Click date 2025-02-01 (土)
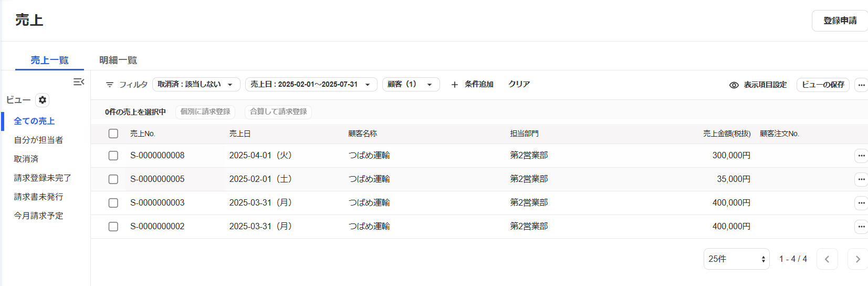868x286 pixels. (x=260, y=179)
